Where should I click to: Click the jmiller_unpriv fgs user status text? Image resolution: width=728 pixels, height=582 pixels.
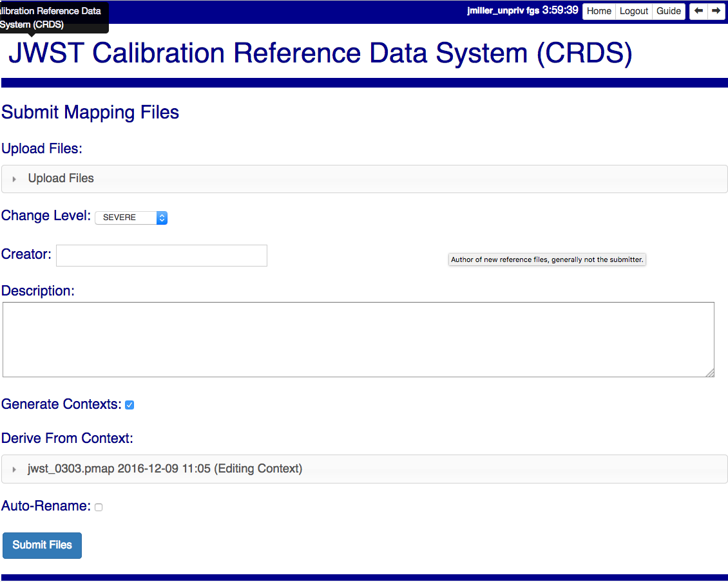pyautogui.click(x=503, y=11)
